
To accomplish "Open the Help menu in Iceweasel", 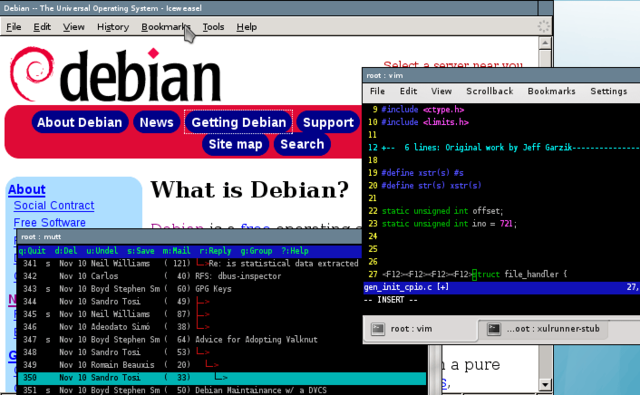I will [x=247, y=27].
